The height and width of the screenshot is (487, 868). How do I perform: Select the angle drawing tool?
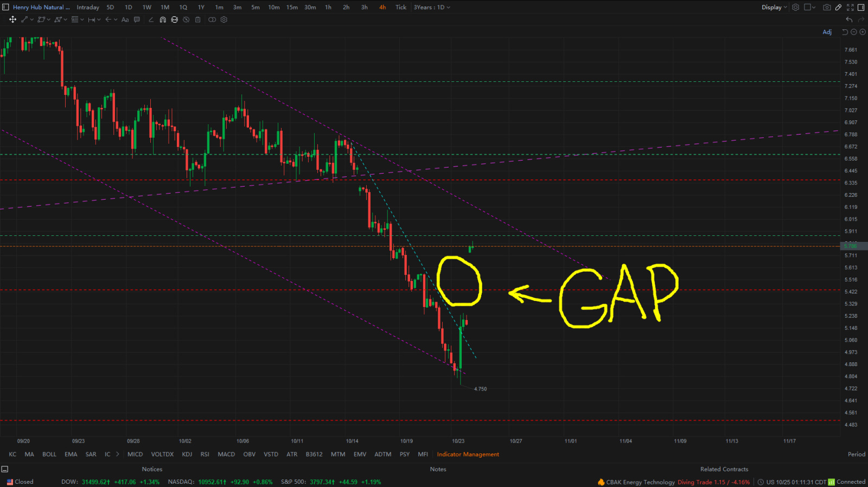[x=151, y=20]
